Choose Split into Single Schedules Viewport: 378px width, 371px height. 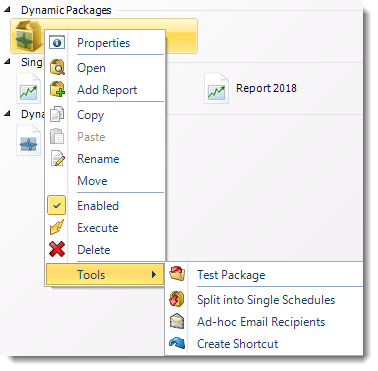click(266, 300)
